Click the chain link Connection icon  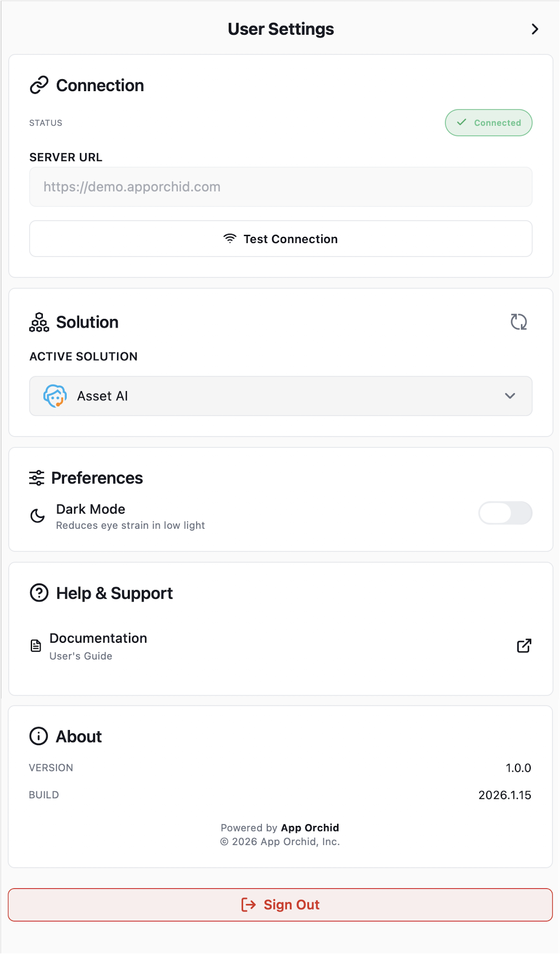pyautogui.click(x=39, y=85)
